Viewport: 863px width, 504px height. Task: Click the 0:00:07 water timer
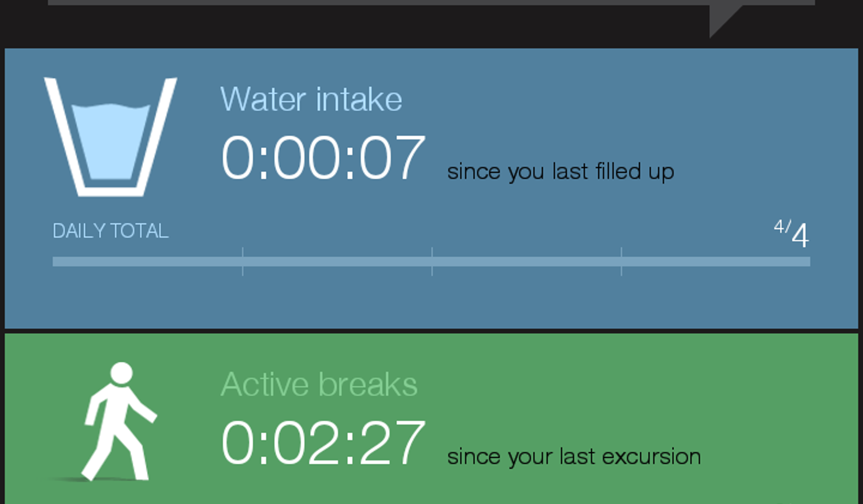click(x=323, y=158)
